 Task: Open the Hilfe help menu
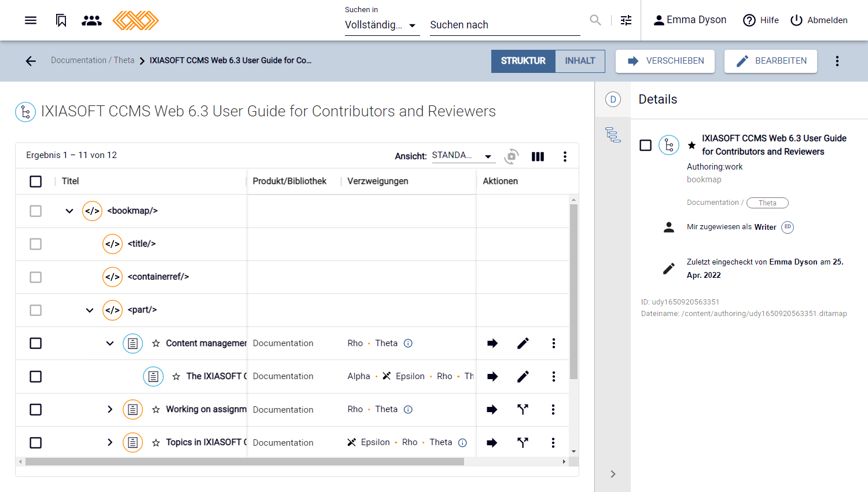point(761,20)
